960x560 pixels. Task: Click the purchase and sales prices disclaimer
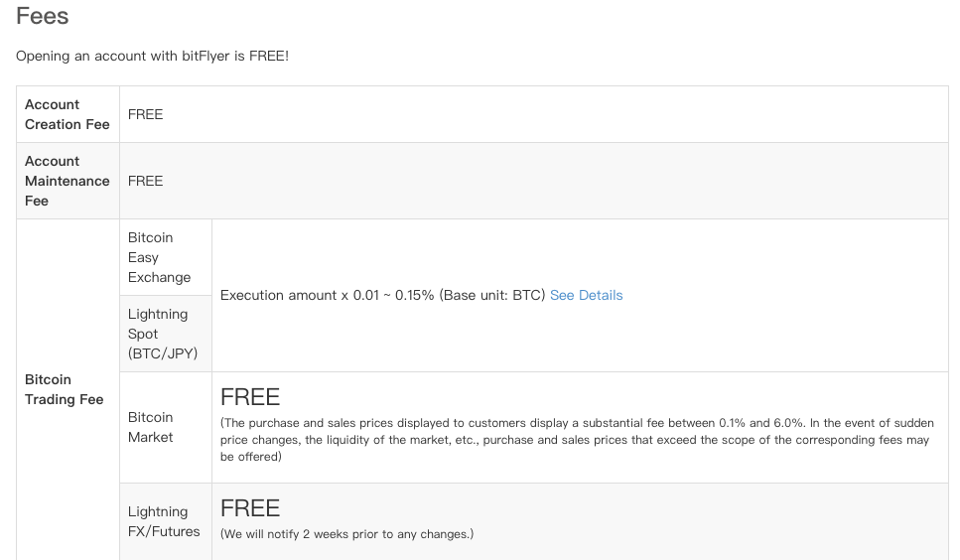[576, 440]
